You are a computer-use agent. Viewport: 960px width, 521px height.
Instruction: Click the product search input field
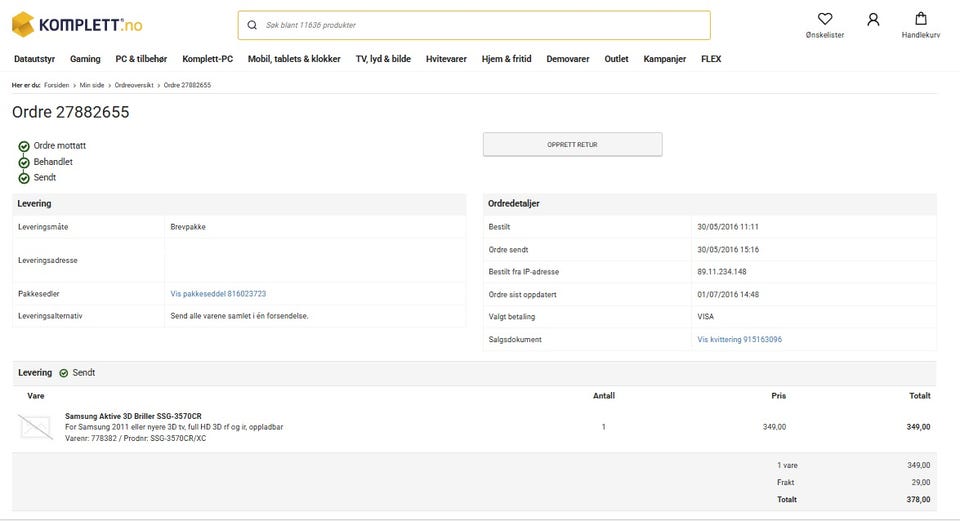(x=480, y=25)
